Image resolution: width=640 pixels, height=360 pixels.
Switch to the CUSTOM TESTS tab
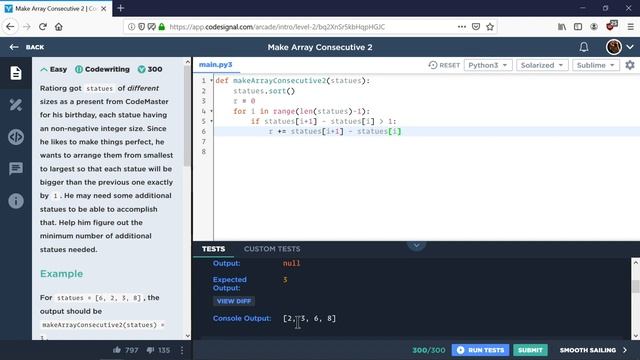272,249
